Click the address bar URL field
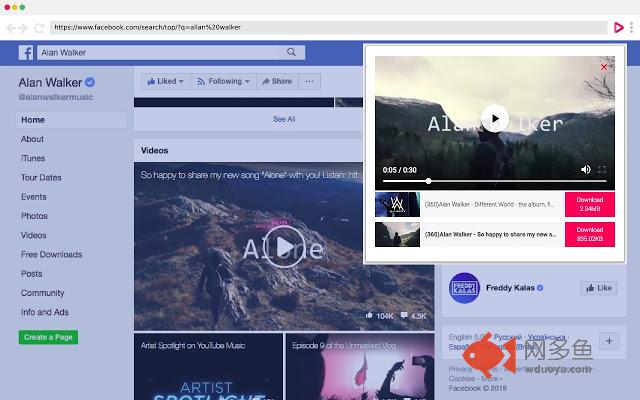The width and height of the screenshot is (640, 400). coord(329,27)
